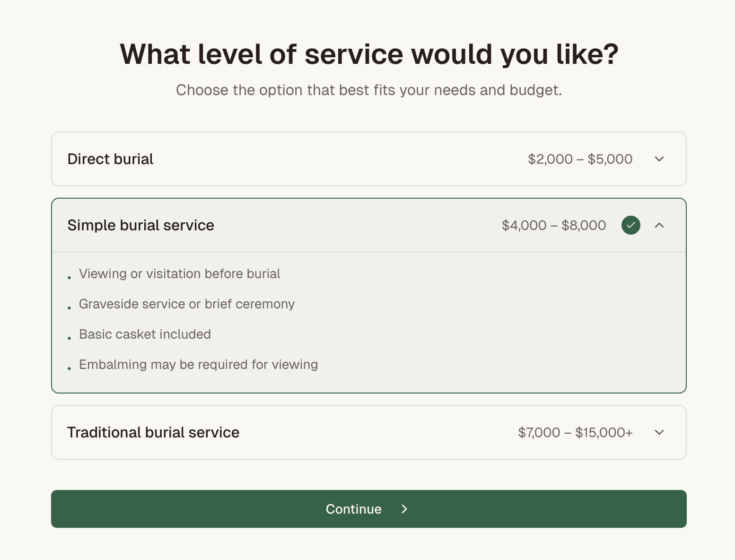
Task: Select the Direct burial option title
Action: [x=110, y=159]
